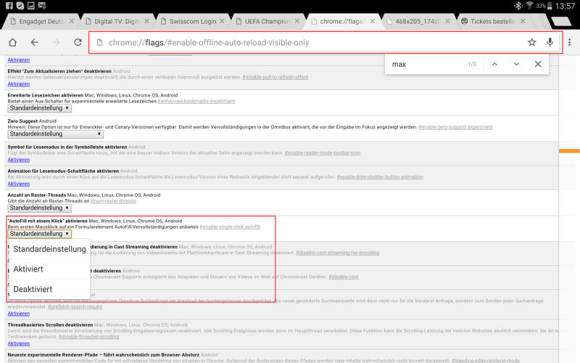Viewport: 580px width, 363px height.
Task: Tap the battery indicator in status bar
Action: pyautogui.click(x=549, y=6)
